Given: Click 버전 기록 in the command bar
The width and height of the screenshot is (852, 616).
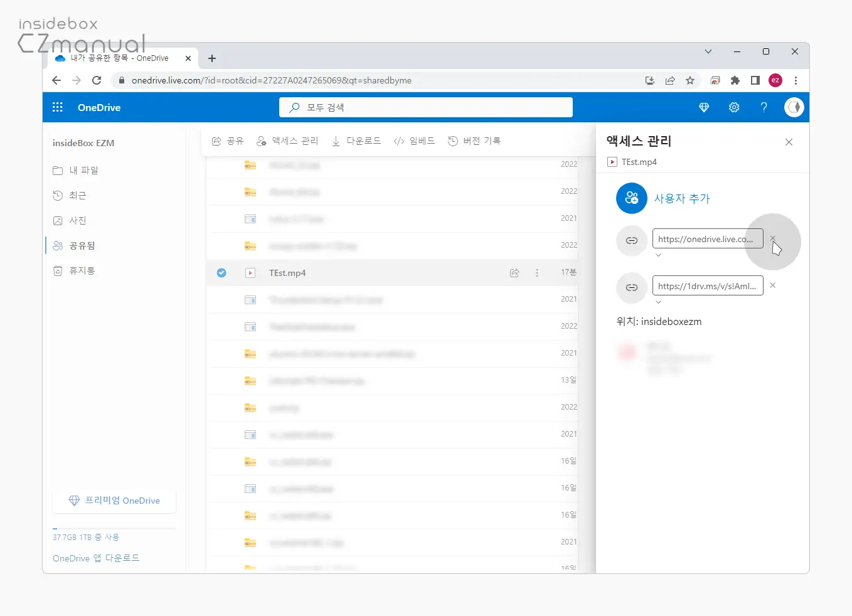Looking at the screenshot, I should coord(474,141).
